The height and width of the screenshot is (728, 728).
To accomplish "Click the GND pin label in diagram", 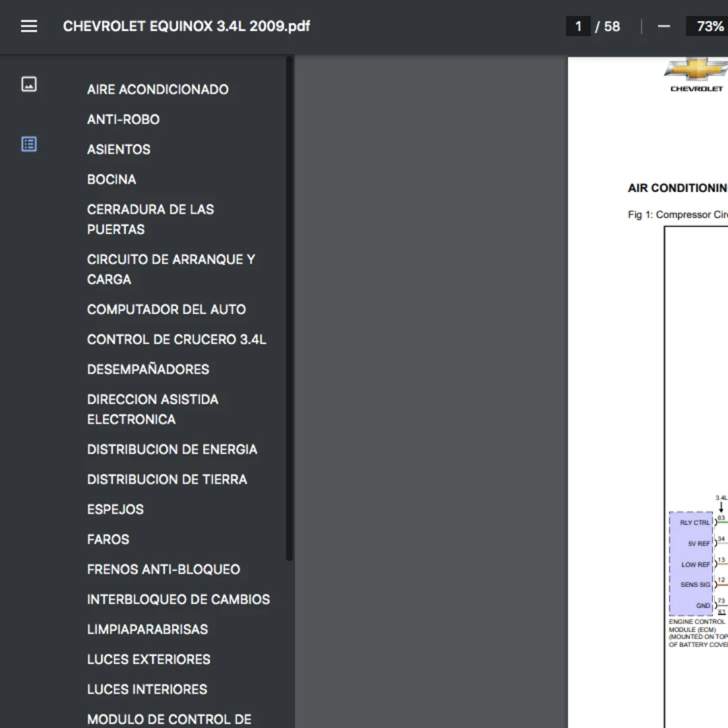I will (x=703, y=605).
